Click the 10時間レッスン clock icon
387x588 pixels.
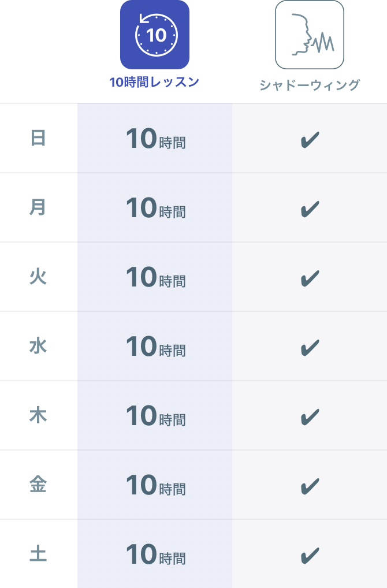point(154,35)
